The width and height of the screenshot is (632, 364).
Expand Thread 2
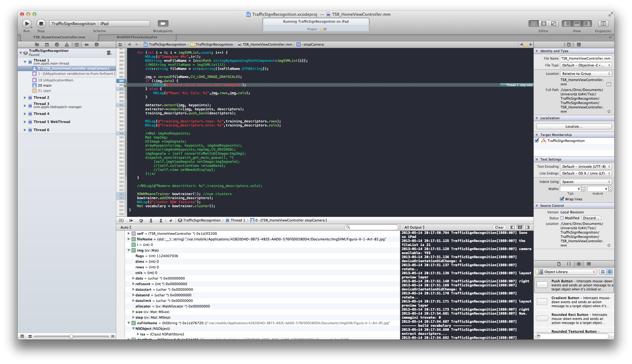25,98
